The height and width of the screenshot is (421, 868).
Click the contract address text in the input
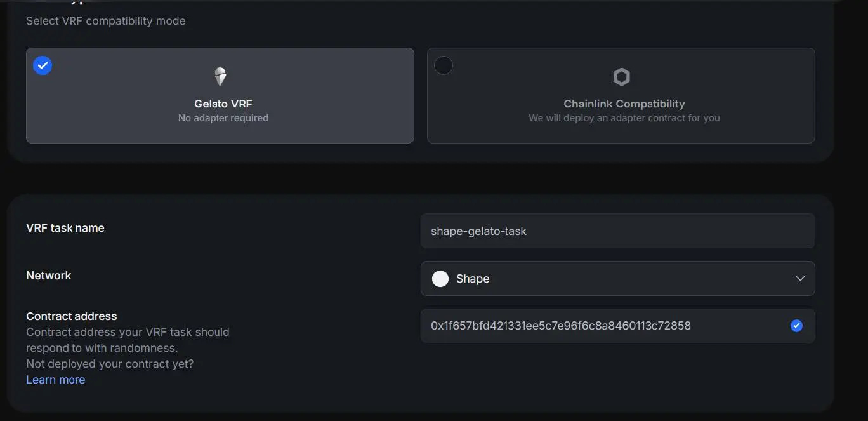click(560, 326)
